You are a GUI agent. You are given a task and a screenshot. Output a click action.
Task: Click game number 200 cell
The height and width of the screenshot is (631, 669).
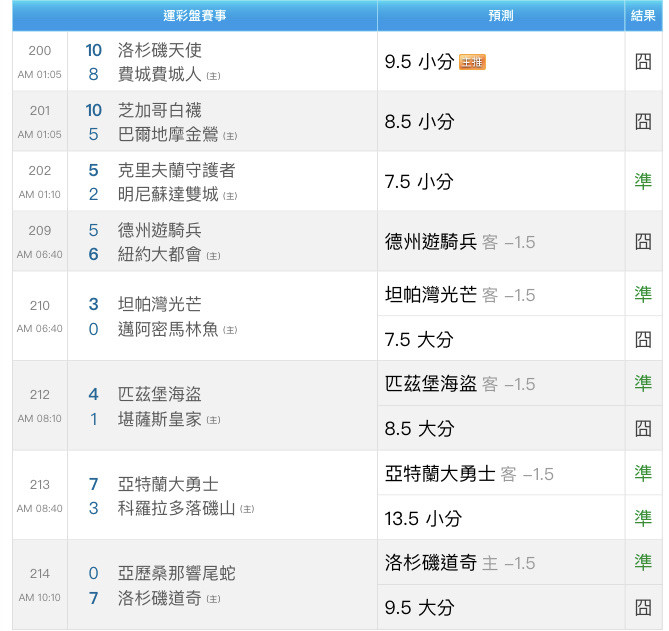pyautogui.click(x=40, y=51)
